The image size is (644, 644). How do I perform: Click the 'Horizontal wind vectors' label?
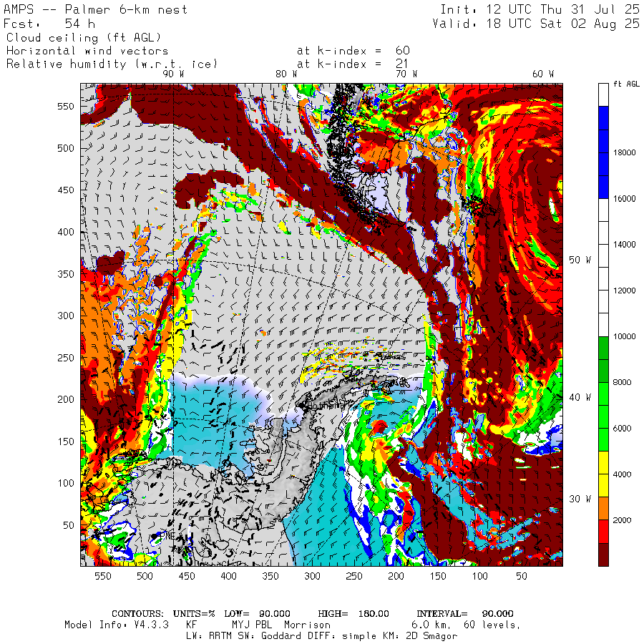tap(87, 51)
